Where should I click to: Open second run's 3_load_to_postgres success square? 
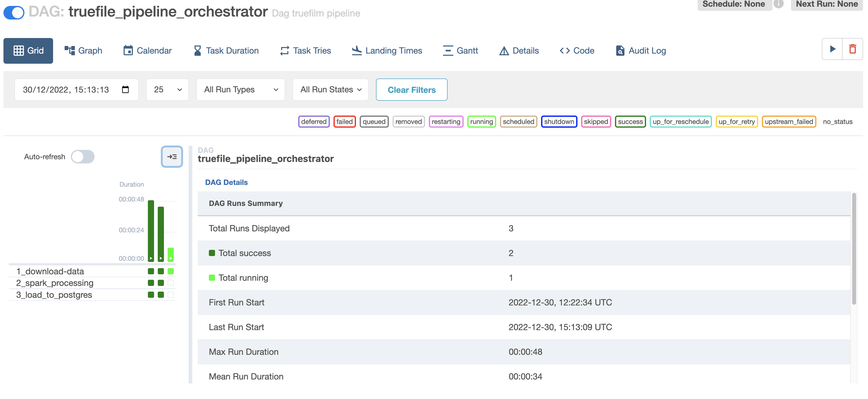pos(161,295)
